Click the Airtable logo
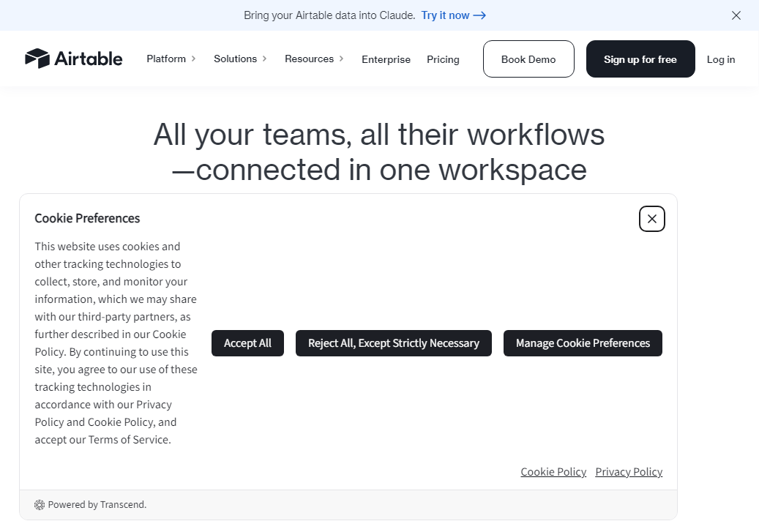 (74, 59)
